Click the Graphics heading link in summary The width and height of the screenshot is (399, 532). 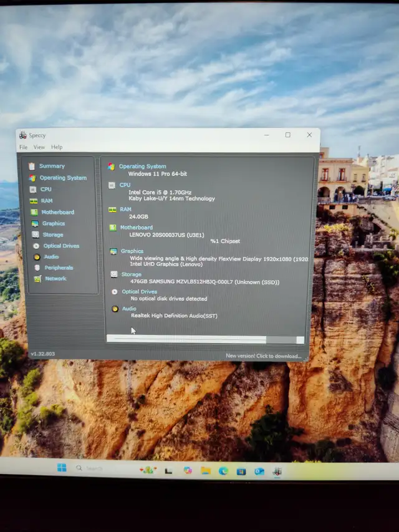132,251
